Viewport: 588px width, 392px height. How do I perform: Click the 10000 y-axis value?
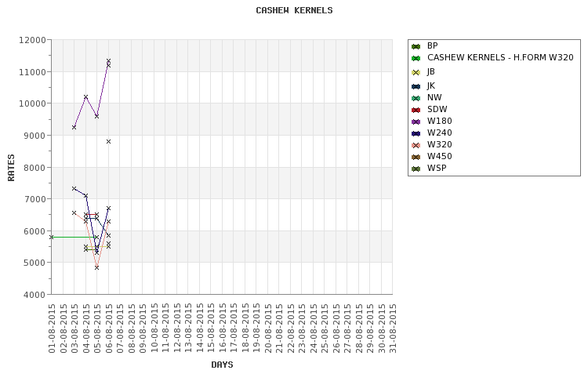click(x=32, y=103)
